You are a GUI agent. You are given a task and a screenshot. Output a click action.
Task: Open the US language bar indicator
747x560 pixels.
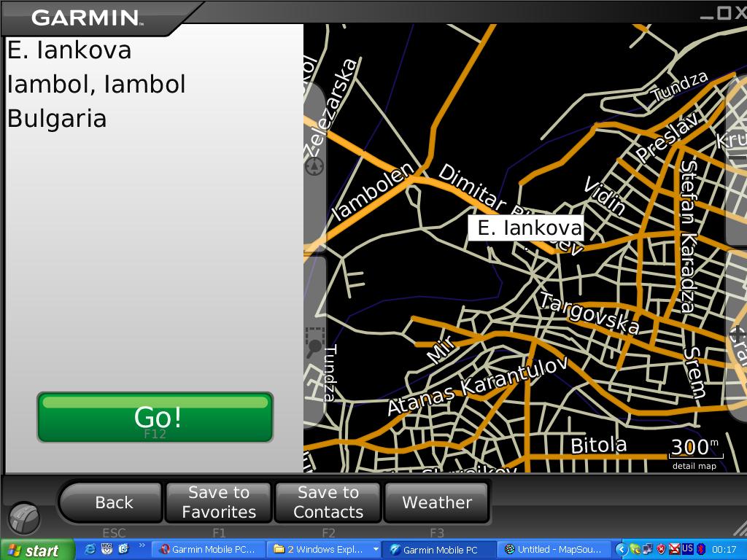click(687, 548)
